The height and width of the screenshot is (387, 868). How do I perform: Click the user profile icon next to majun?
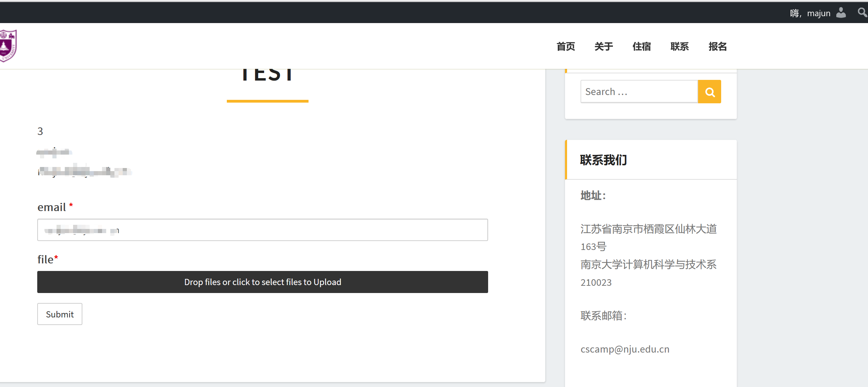pyautogui.click(x=841, y=12)
